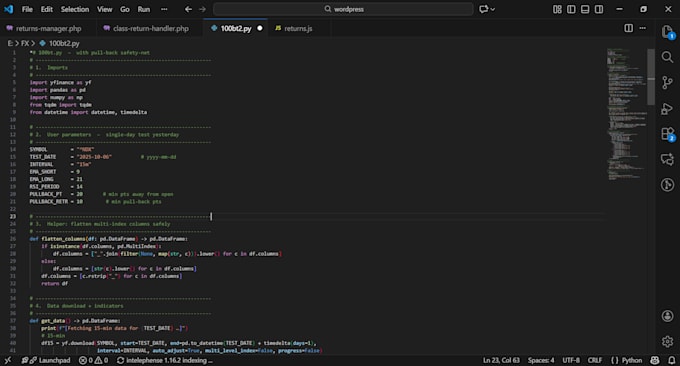Open notifications bell icon
This screenshot has height=366, width=680.
click(x=671, y=360)
